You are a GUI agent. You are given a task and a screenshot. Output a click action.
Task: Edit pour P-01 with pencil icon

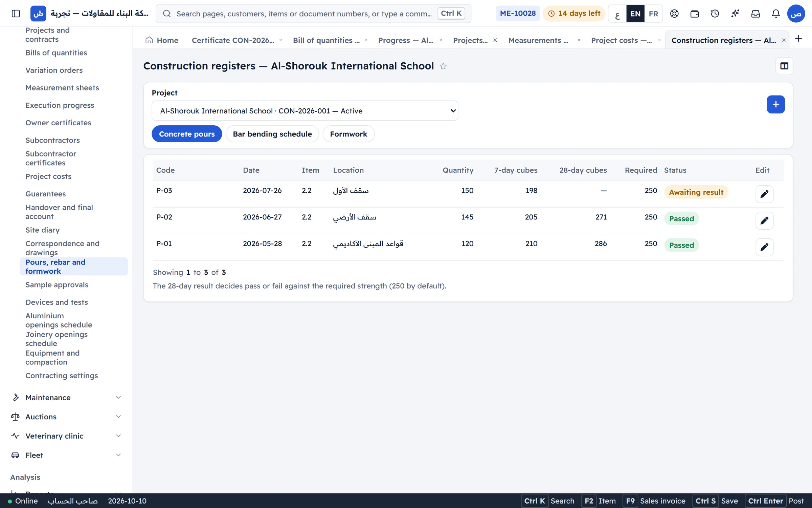coord(764,247)
